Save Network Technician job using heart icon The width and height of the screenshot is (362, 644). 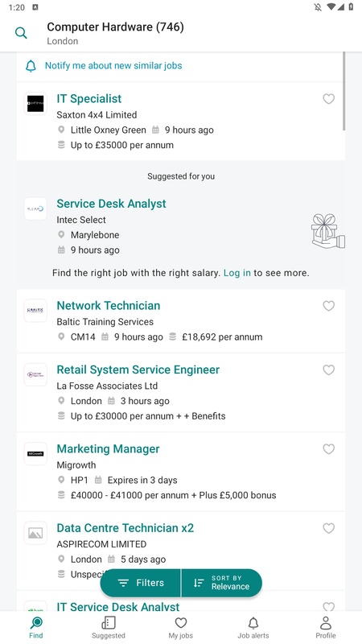pos(329,306)
